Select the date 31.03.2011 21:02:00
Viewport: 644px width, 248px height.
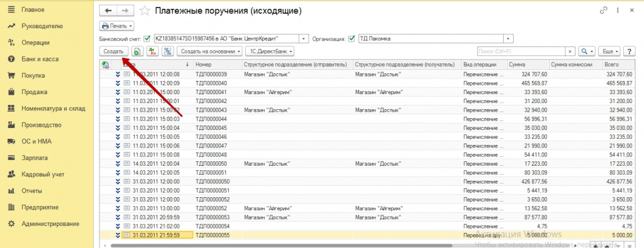point(156,226)
